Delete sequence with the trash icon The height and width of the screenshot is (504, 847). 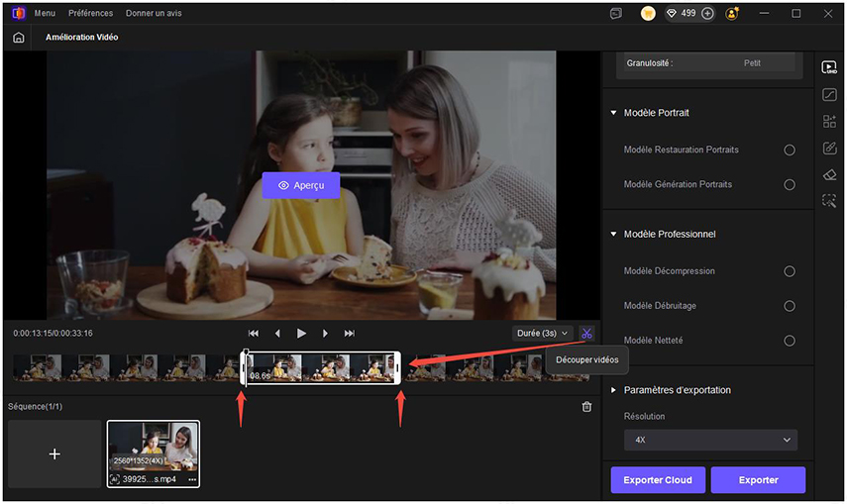pos(586,407)
